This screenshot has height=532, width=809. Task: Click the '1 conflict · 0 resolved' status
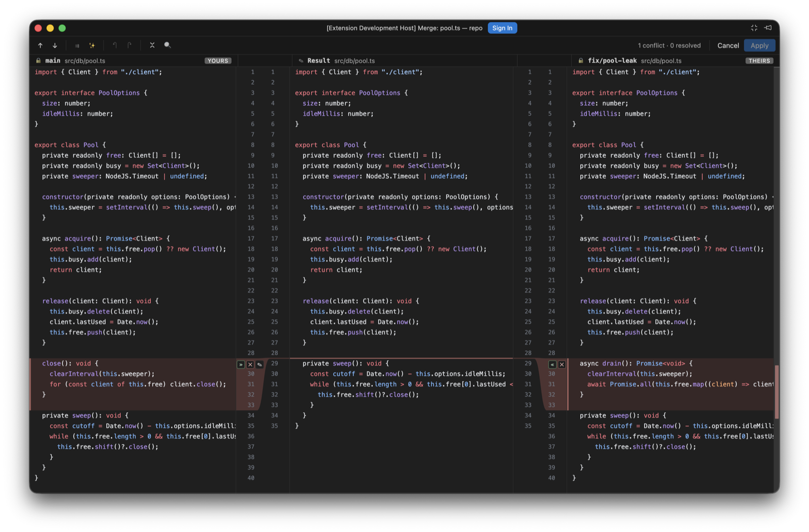pyautogui.click(x=669, y=45)
